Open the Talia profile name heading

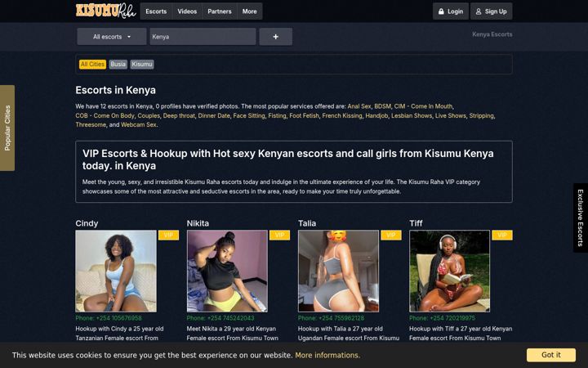pyautogui.click(x=307, y=223)
